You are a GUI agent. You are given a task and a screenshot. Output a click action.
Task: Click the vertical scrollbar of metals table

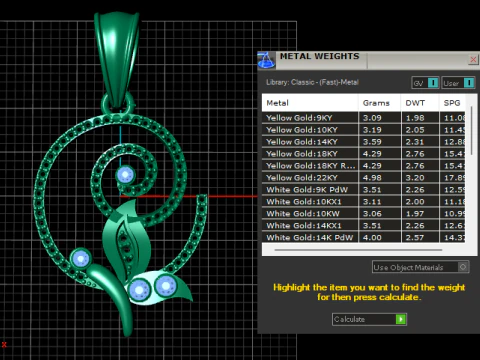pyautogui.click(x=472, y=130)
